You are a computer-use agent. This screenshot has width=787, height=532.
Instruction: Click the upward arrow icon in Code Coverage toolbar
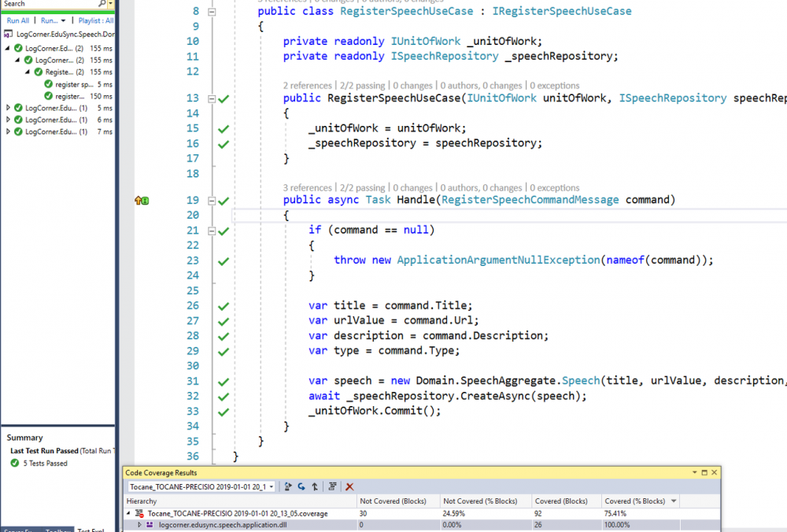[x=315, y=487]
